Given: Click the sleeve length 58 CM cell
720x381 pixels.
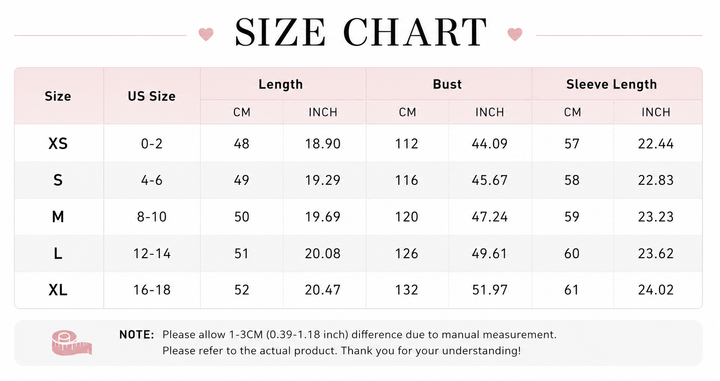Looking at the screenshot, I should tap(572, 180).
